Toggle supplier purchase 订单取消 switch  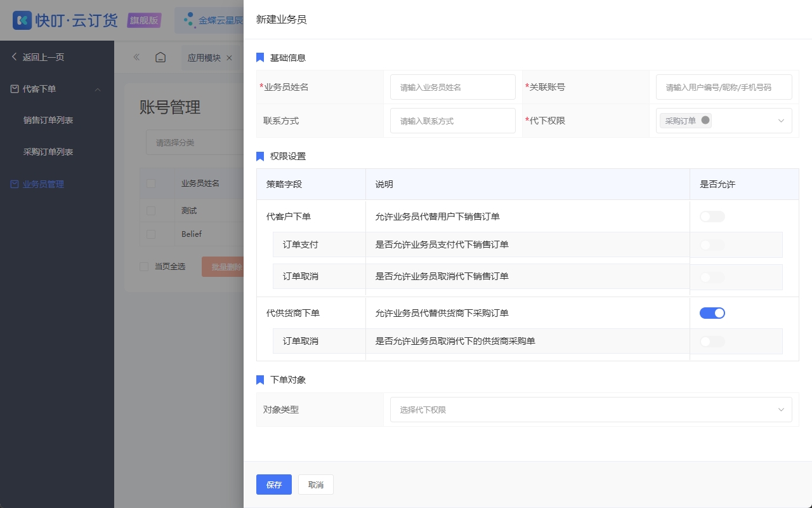click(x=712, y=342)
